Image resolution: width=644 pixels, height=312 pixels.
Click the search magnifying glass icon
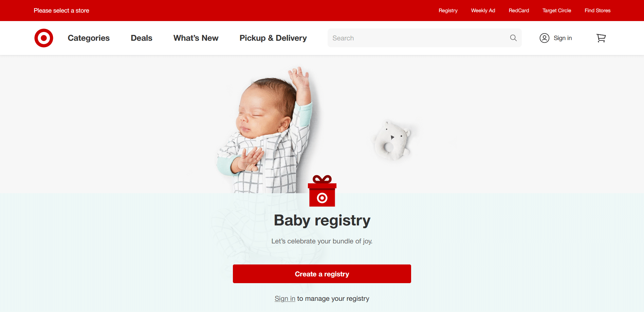point(513,38)
